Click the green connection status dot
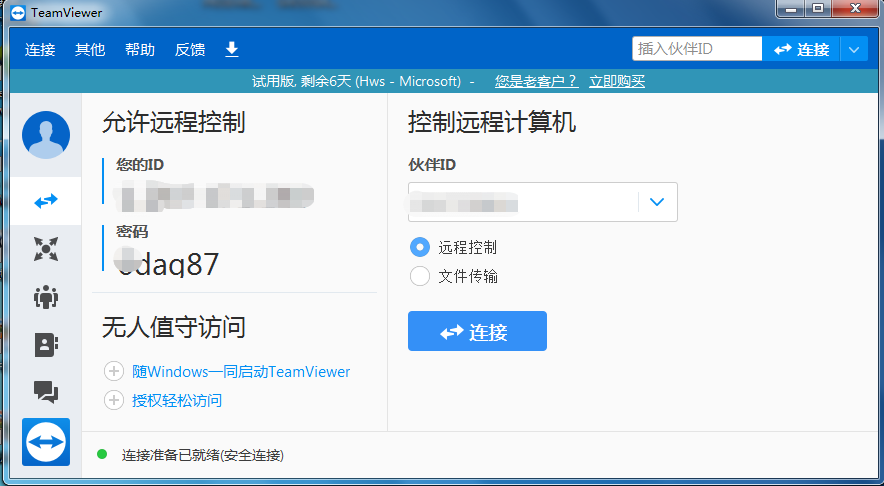This screenshot has height=486, width=884. (102, 454)
